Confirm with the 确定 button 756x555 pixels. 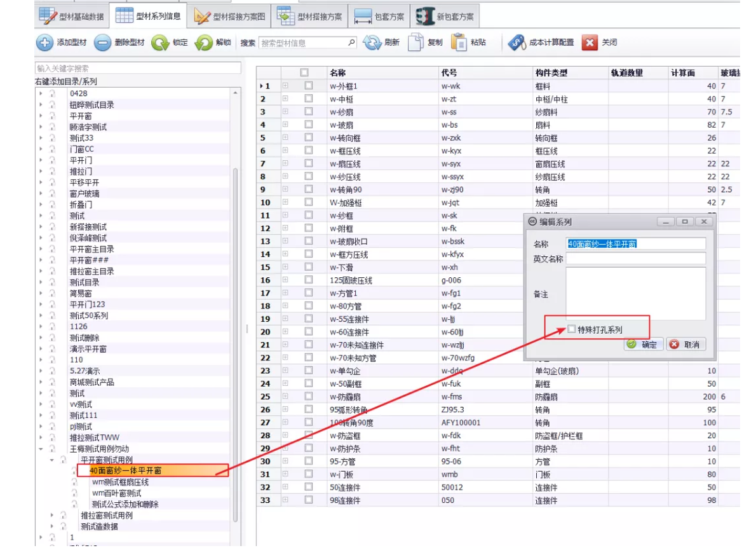point(643,345)
